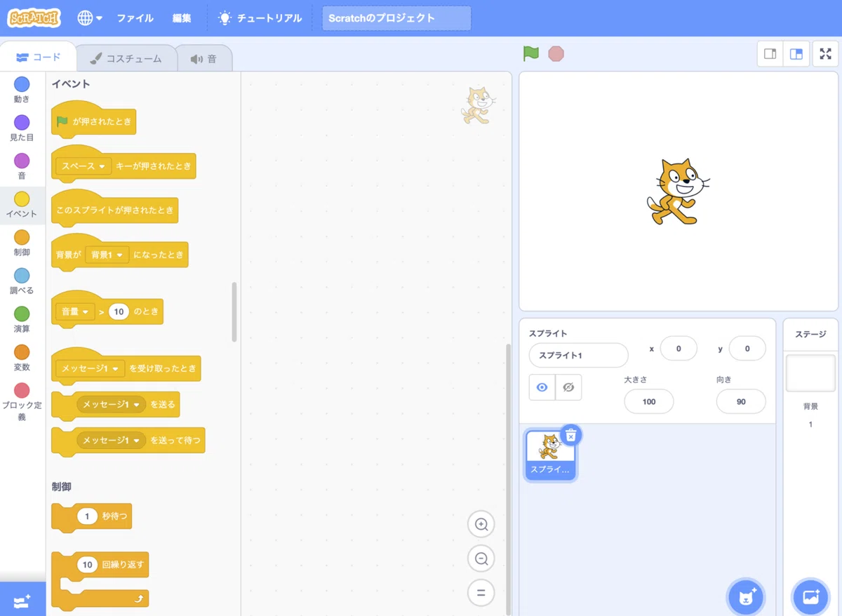The width and height of the screenshot is (842, 616).
Task: Select the 制御 block category
Action: [x=22, y=243]
